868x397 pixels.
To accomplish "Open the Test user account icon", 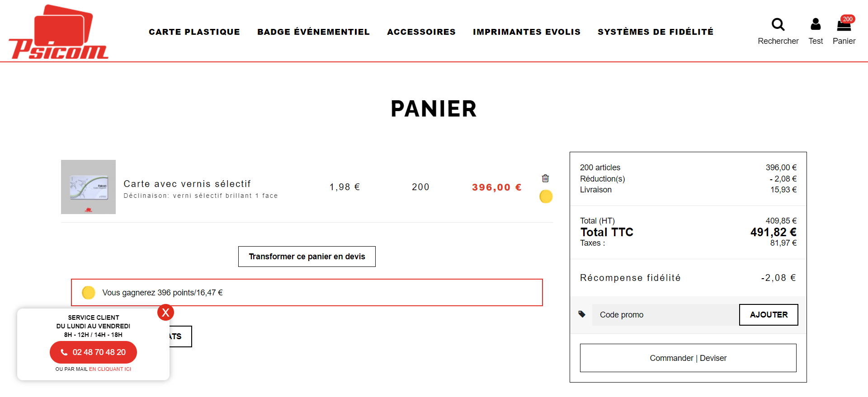I will click(816, 24).
